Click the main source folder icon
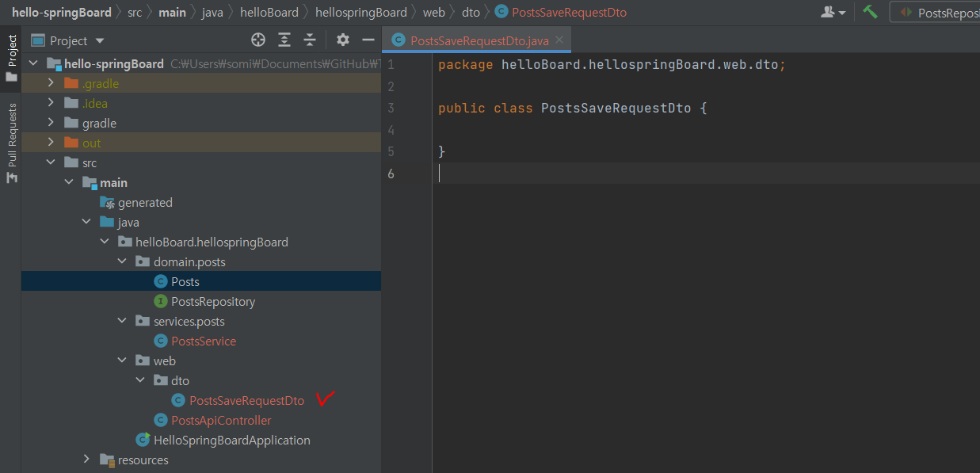The height and width of the screenshot is (473, 980). (x=89, y=182)
